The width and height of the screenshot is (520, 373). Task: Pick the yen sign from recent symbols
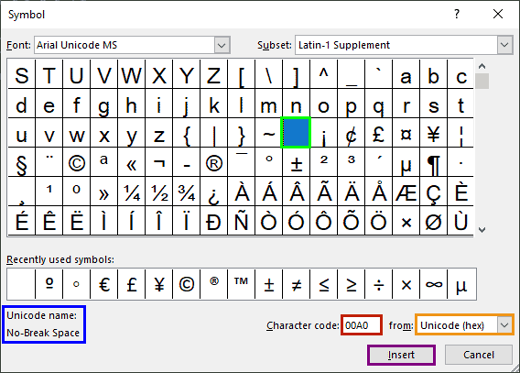tap(159, 284)
